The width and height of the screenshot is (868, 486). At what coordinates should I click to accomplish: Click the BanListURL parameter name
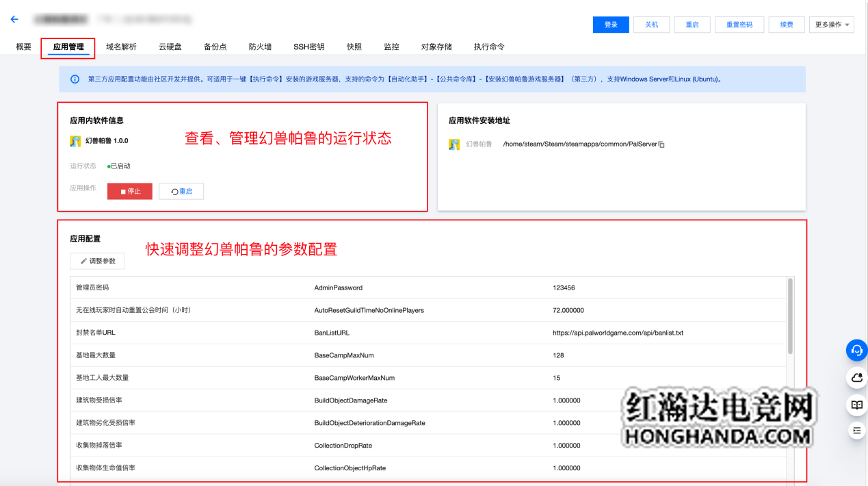pos(332,333)
